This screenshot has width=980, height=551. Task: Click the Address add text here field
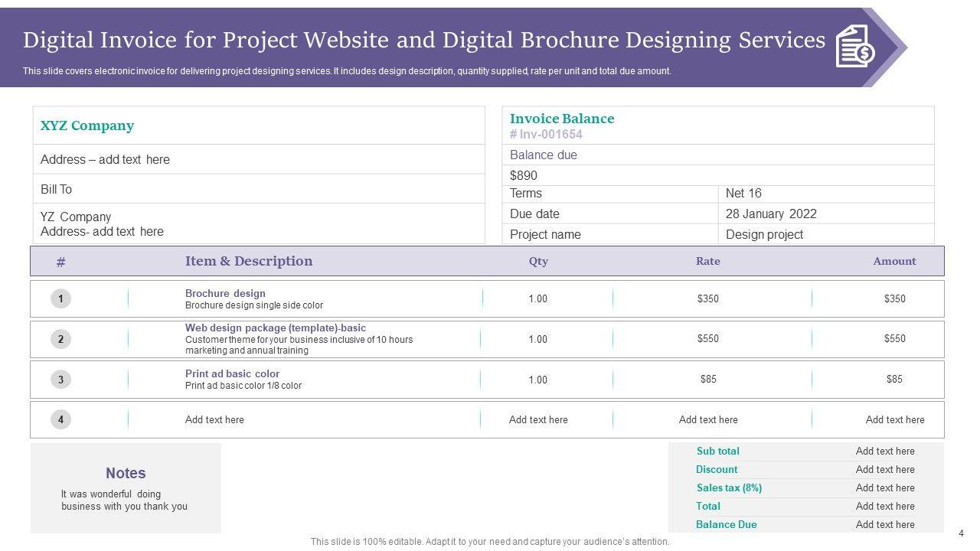105,159
